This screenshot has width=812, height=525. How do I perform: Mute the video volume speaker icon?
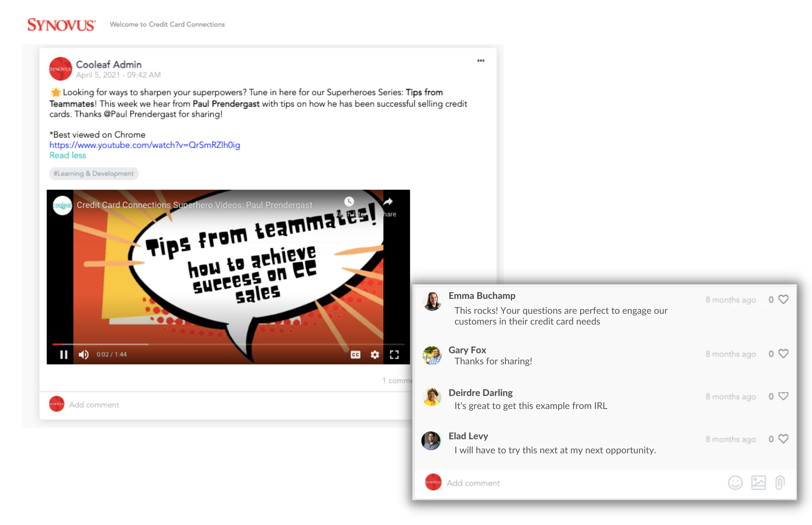pos(83,355)
